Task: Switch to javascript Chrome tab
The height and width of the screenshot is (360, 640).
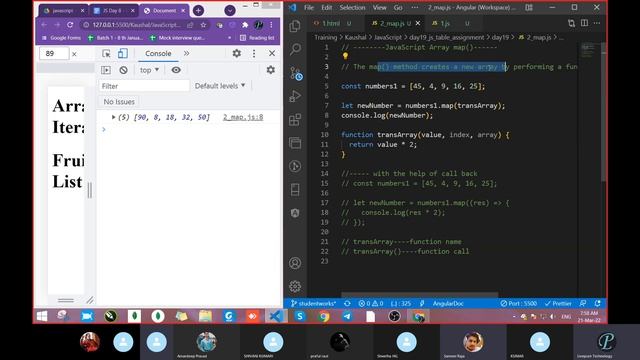Action: (x=63, y=11)
